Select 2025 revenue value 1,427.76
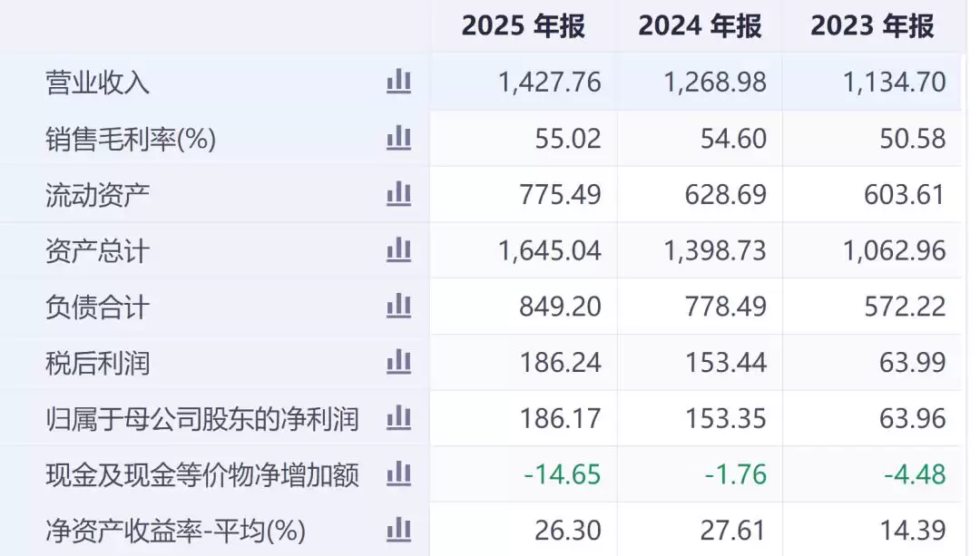Screen dimensions: 980x556 tap(549, 83)
